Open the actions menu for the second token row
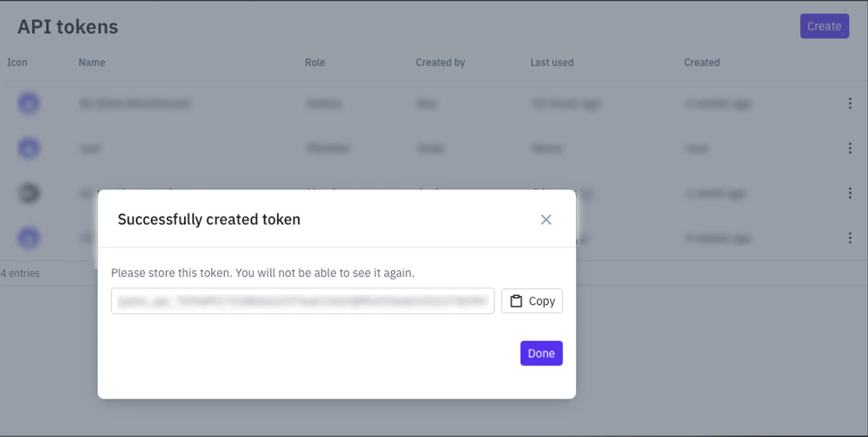 coord(850,148)
